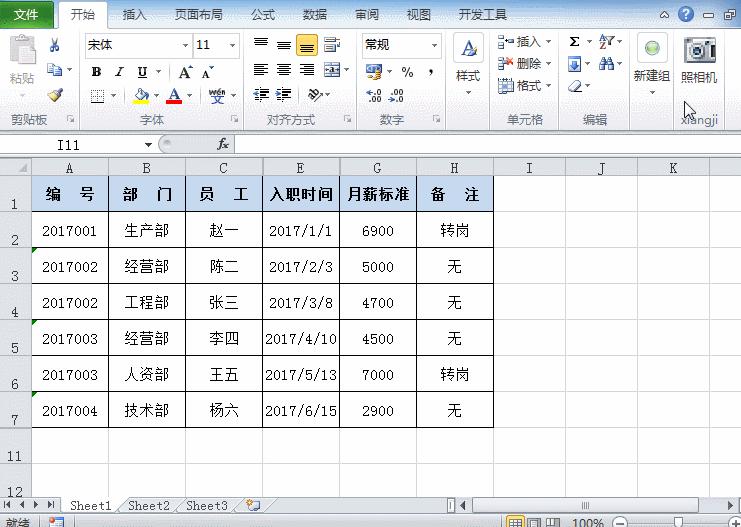Open Sort and Filter icon
The image size is (741, 527).
tap(606, 42)
